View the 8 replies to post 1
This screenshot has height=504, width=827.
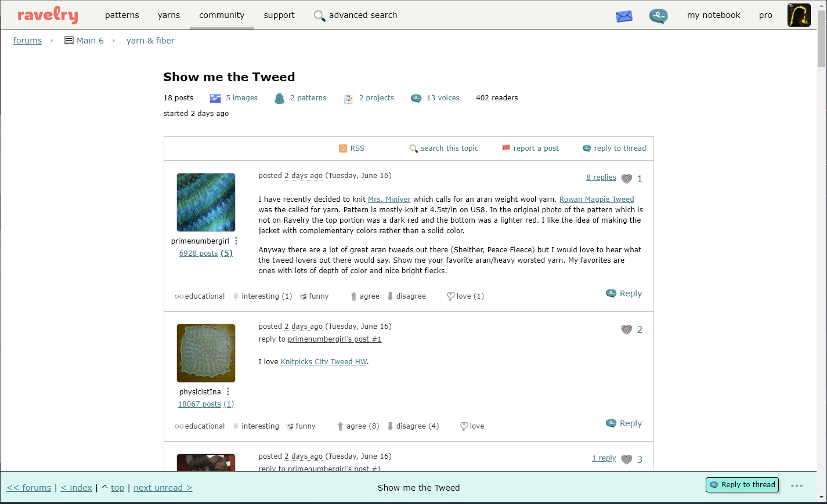coord(601,177)
